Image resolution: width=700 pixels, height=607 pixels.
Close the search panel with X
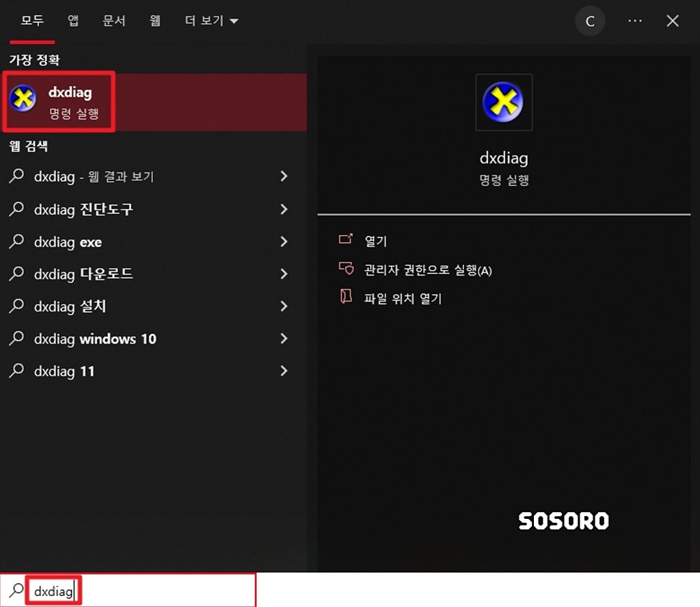[x=673, y=21]
